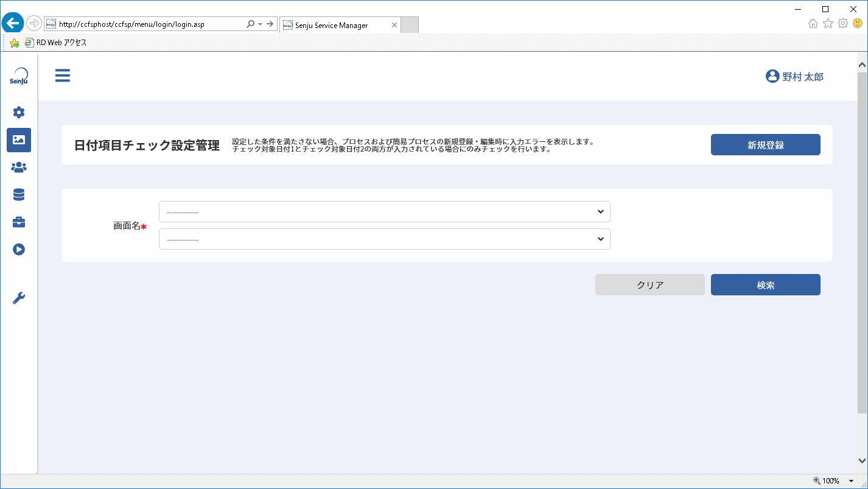Open the browser favorites star icon
The height and width of the screenshot is (489, 868).
coord(828,24)
